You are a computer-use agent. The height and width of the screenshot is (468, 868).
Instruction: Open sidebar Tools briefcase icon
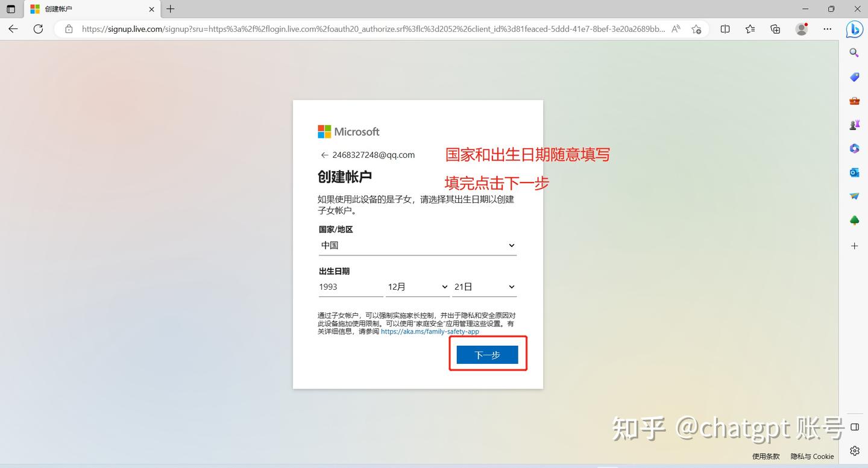[x=854, y=101]
